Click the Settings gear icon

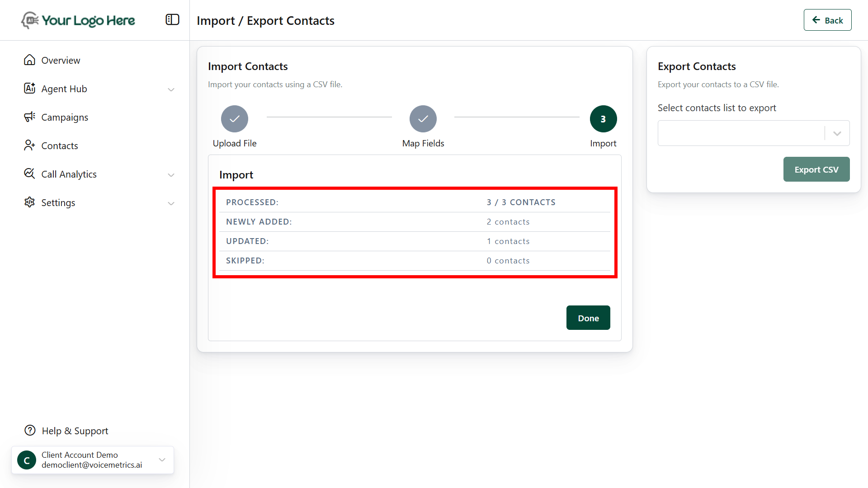[x=29, y=202]
